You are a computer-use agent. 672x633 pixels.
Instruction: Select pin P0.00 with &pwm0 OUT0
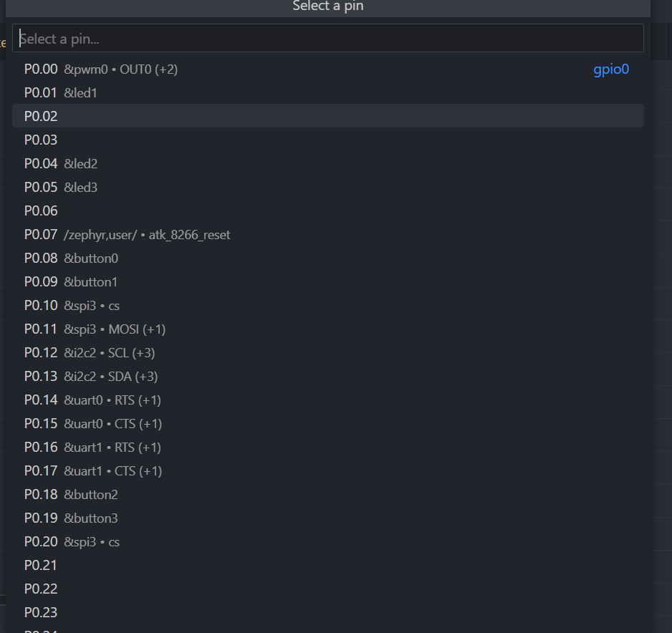click(x=100, y=69)
